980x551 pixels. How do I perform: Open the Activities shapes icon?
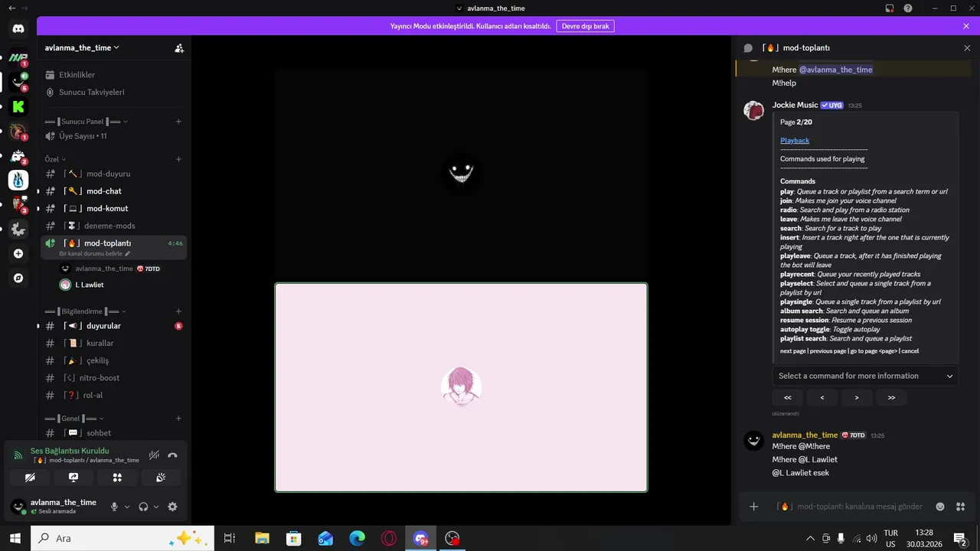[117, 478]
